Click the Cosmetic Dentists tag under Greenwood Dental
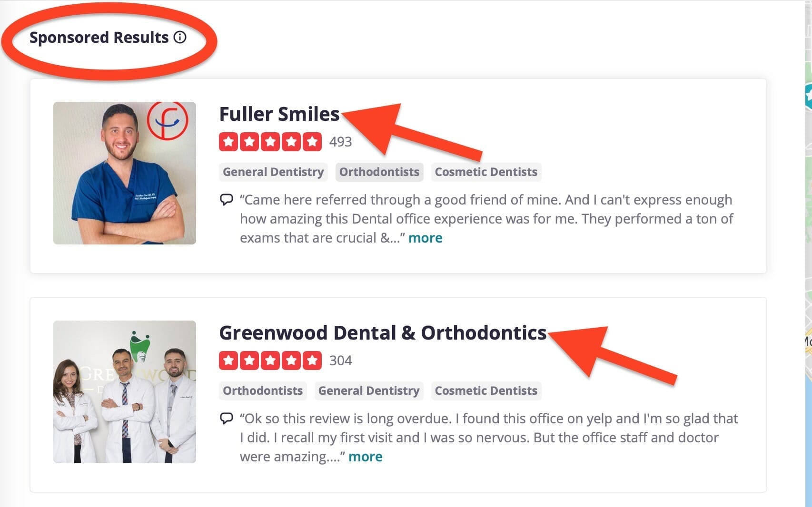The image size is (812, 507). 485,390
